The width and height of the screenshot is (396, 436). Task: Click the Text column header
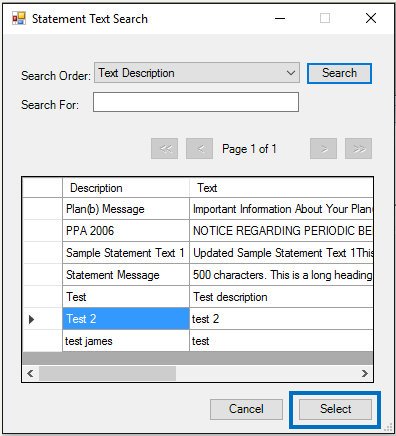click(x=281, y=188)
